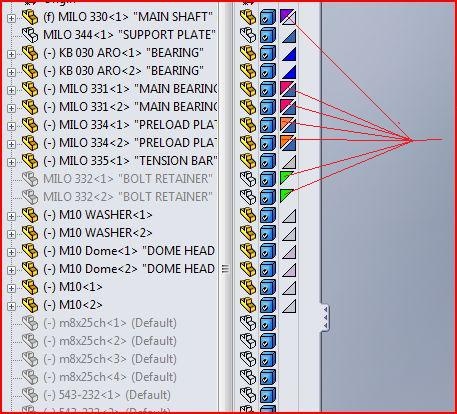Click the tree panel splitter grip handle

(225, 268)
